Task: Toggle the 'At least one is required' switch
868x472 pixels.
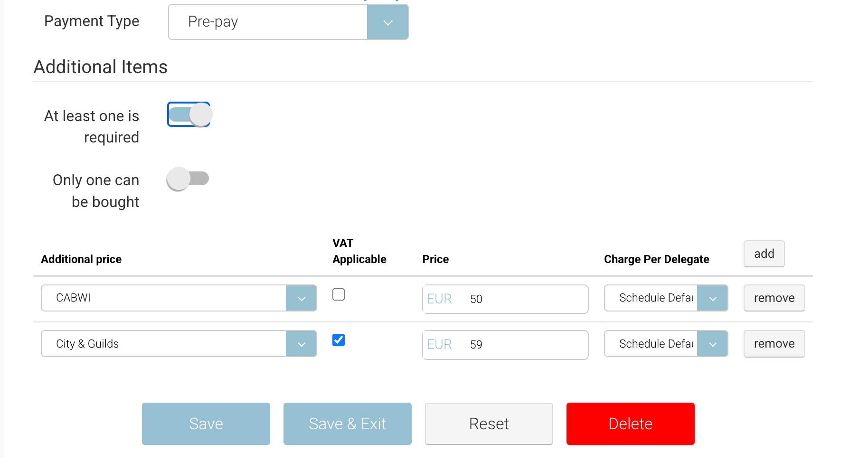Action: point(189,115)
